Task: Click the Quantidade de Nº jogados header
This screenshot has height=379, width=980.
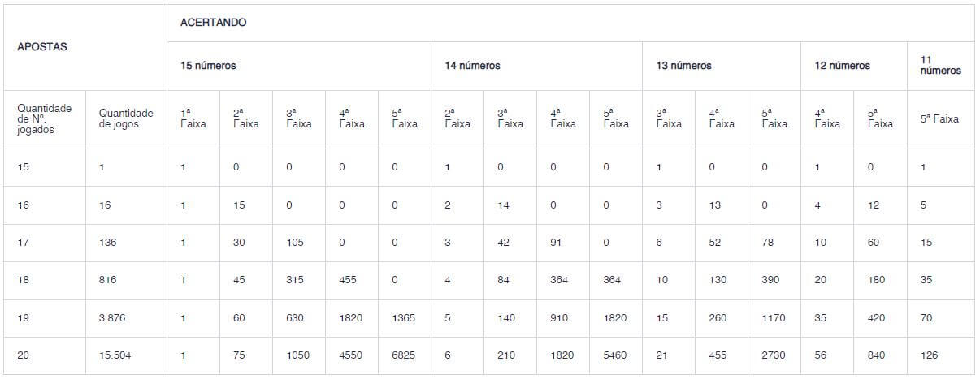Action: (45, 119)
